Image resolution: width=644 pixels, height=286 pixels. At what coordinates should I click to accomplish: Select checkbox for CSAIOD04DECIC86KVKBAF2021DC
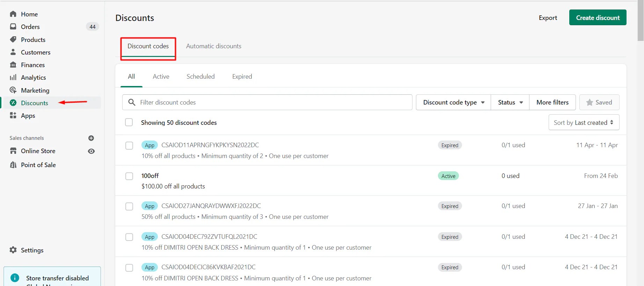[x=129, y=268]
